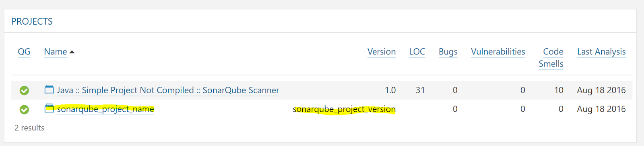Click green quality gate icon for Java project
Screen dimensions: 644x146
[24, 90]
